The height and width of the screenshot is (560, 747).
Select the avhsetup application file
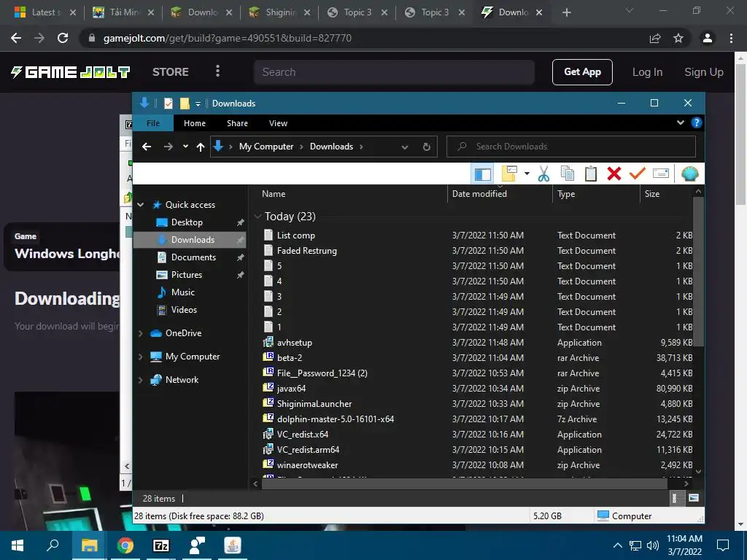294,343
